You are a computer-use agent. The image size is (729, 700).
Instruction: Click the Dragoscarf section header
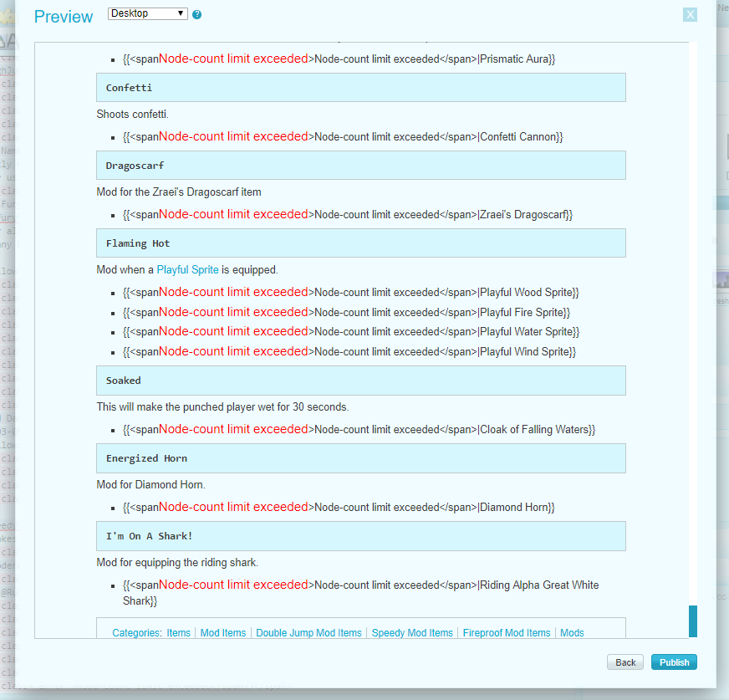[x=360, y=166]
